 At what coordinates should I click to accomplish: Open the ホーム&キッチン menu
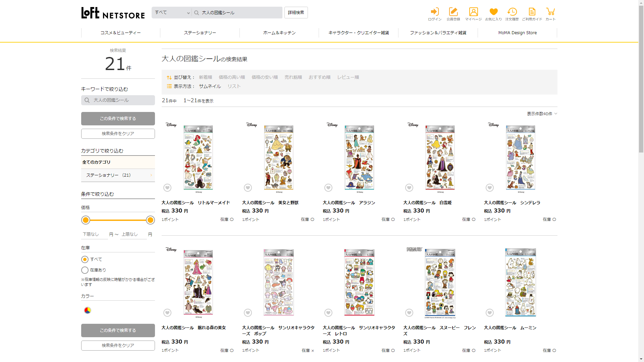(279, 33)
